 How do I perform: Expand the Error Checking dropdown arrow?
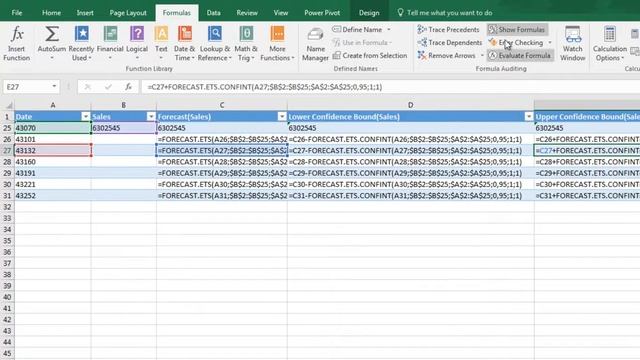click(550, 42)
